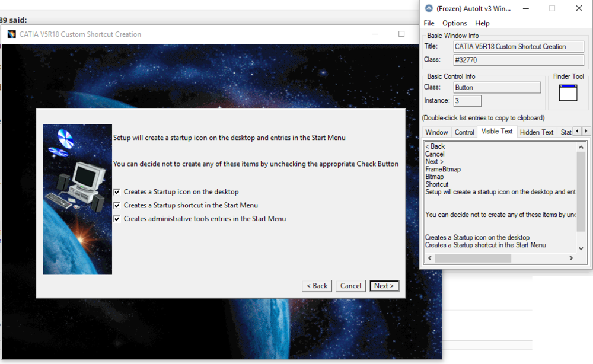This screenshot has height=364, width=593.
Task: Click the CATIA setup window title icon
Action: tap(12, 34)
